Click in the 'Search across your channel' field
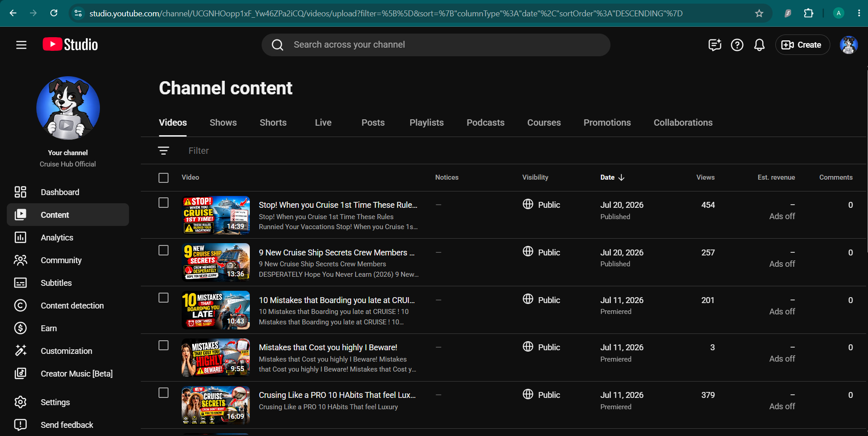 tap(436, 45)
